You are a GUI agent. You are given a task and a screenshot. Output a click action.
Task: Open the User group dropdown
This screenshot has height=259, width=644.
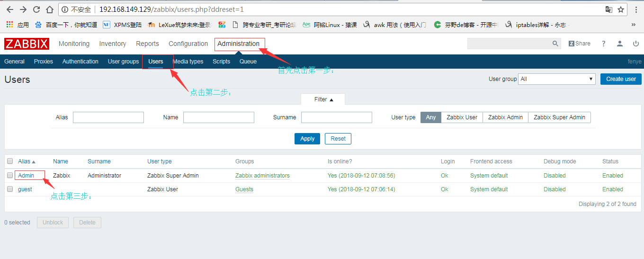tap(557, 79)
